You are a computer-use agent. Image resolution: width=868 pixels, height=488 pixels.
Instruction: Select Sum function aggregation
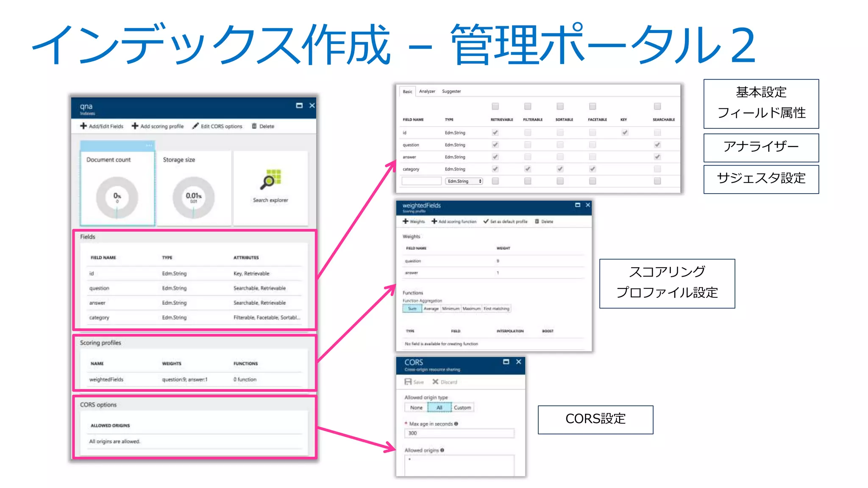412,309
